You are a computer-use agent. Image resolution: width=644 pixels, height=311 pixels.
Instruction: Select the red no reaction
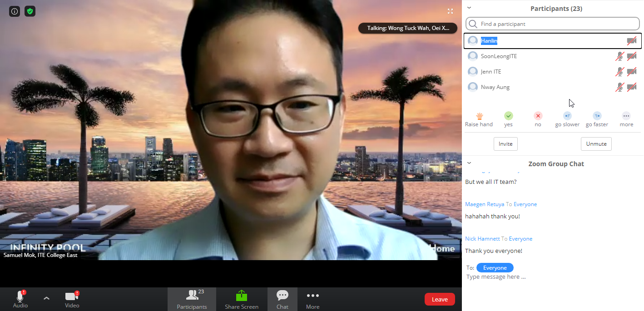pyautogui.click(x=538, y=116)
